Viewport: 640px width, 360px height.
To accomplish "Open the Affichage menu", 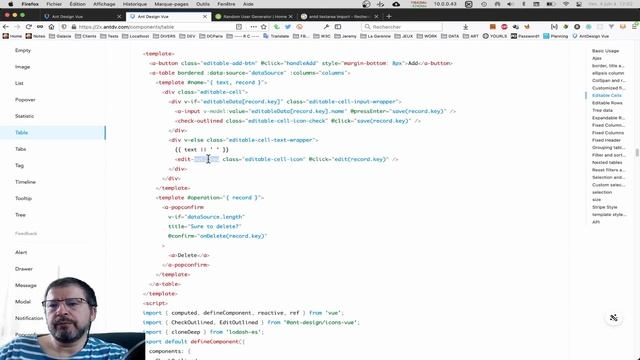I will click(104, 4).
